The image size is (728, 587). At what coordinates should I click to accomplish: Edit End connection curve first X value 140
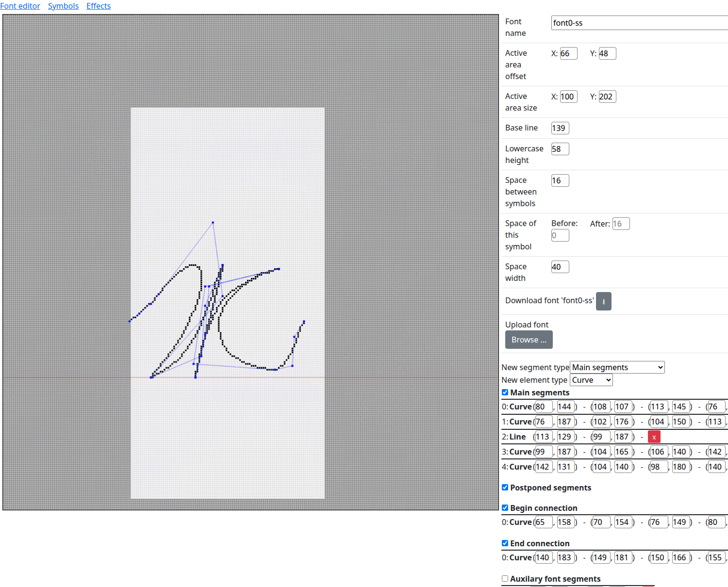[x=544, y=557]
